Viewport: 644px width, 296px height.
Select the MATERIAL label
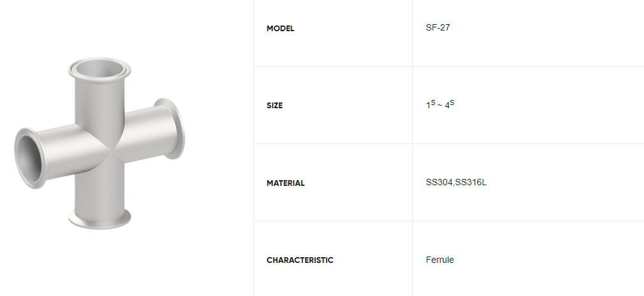point(285,183)
